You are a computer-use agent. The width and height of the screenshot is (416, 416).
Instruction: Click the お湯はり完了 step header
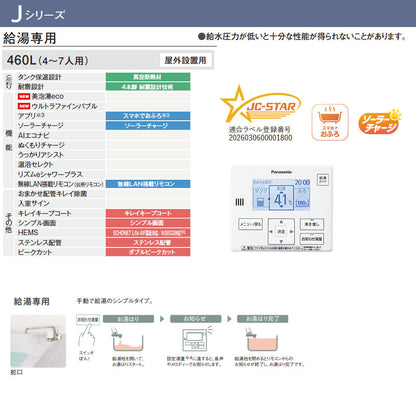click(x=263, y=319)
